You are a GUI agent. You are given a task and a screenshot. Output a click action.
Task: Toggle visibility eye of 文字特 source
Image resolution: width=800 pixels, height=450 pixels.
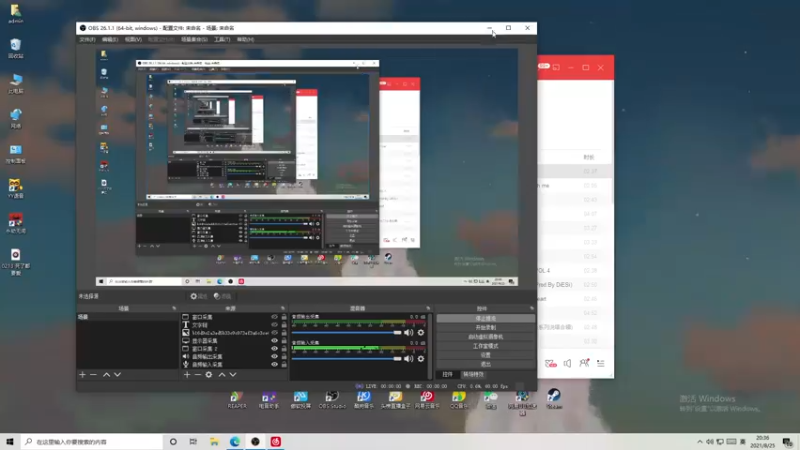click(x=274, y=325)
